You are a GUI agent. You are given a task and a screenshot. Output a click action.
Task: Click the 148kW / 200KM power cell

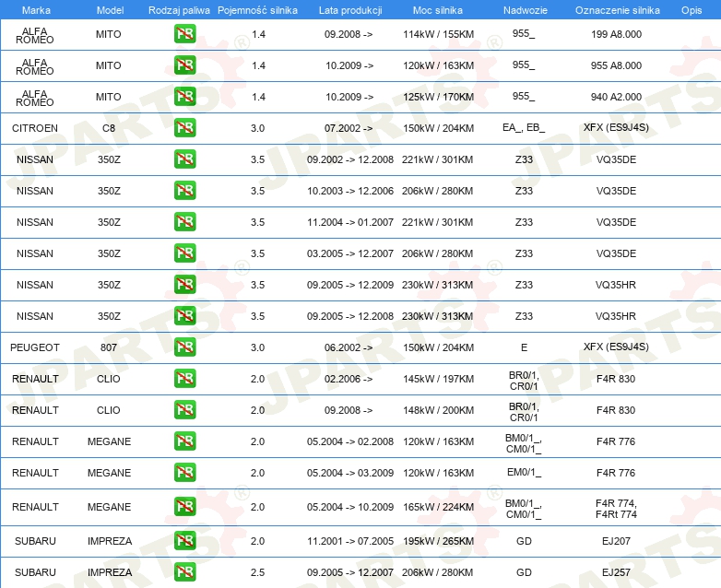click(x=438, y=410)
